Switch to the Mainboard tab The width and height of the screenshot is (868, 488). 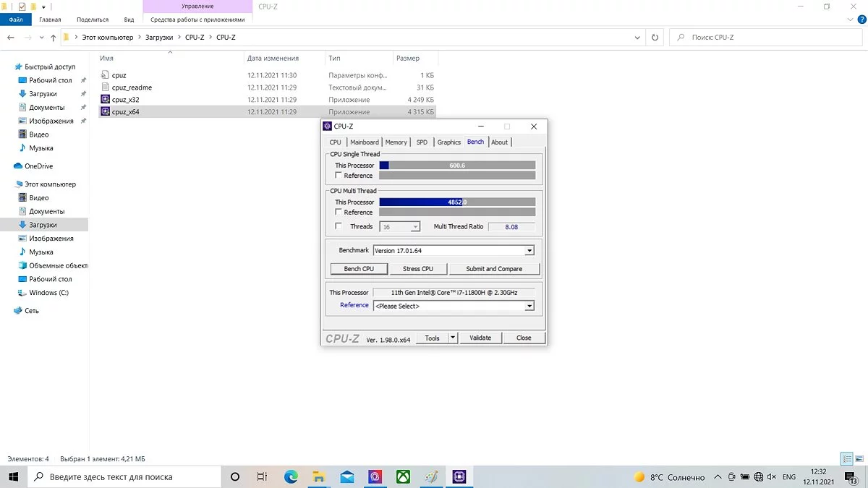click(365, 142)
